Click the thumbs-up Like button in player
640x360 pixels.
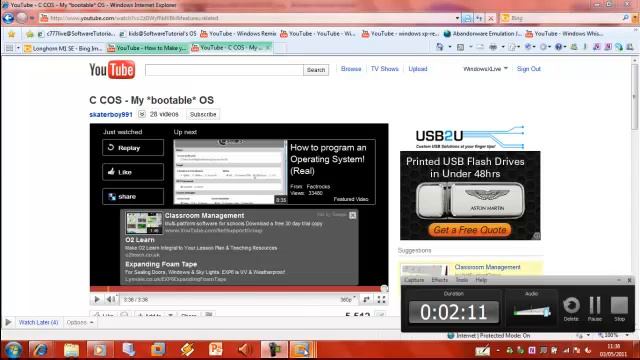pyautogui.click(x=133, y=172)
